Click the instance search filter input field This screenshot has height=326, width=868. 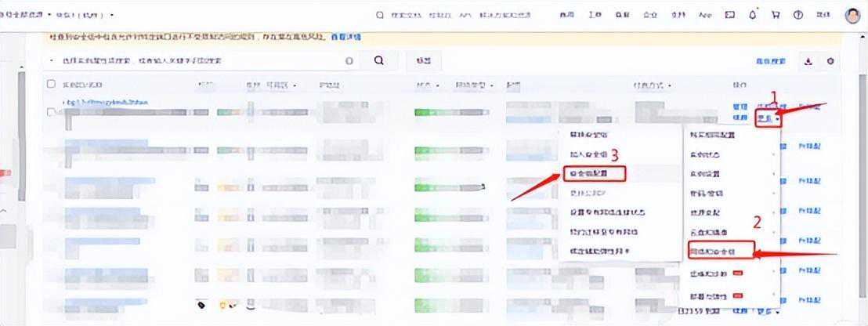pyautogui.click(x=196, y=60)
